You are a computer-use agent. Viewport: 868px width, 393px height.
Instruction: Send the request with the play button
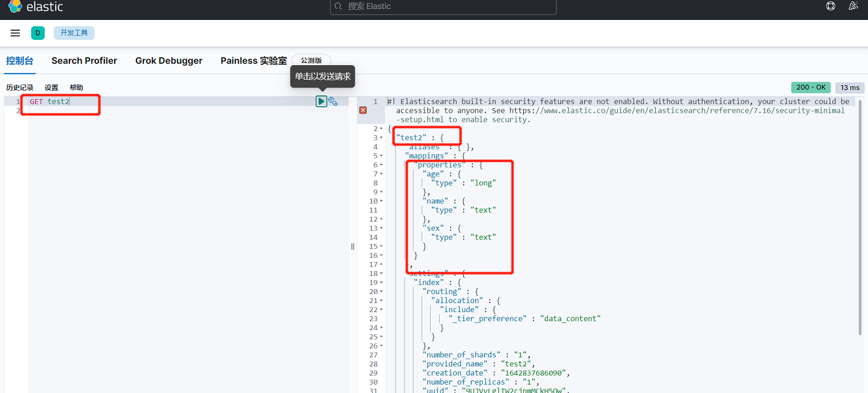(x=321, y=101)
